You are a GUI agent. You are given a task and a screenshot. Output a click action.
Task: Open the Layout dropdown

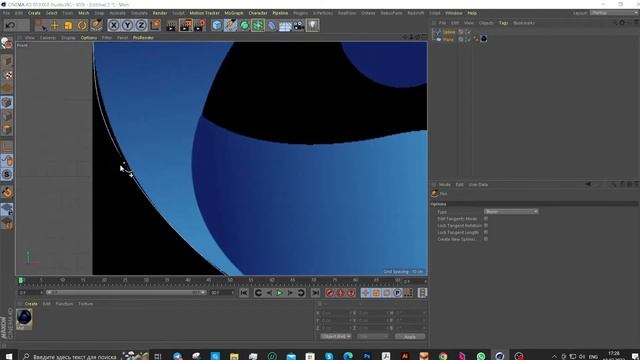coord(613,13)
